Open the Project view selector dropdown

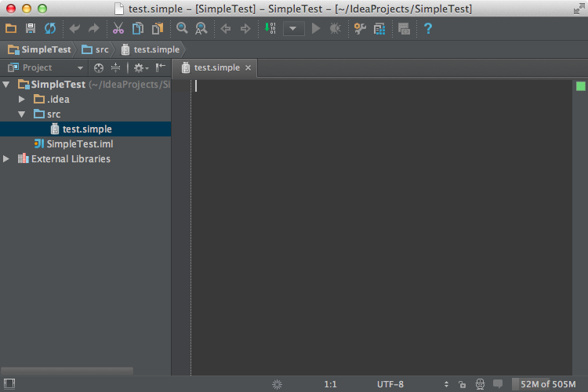[x=80, y=68]
